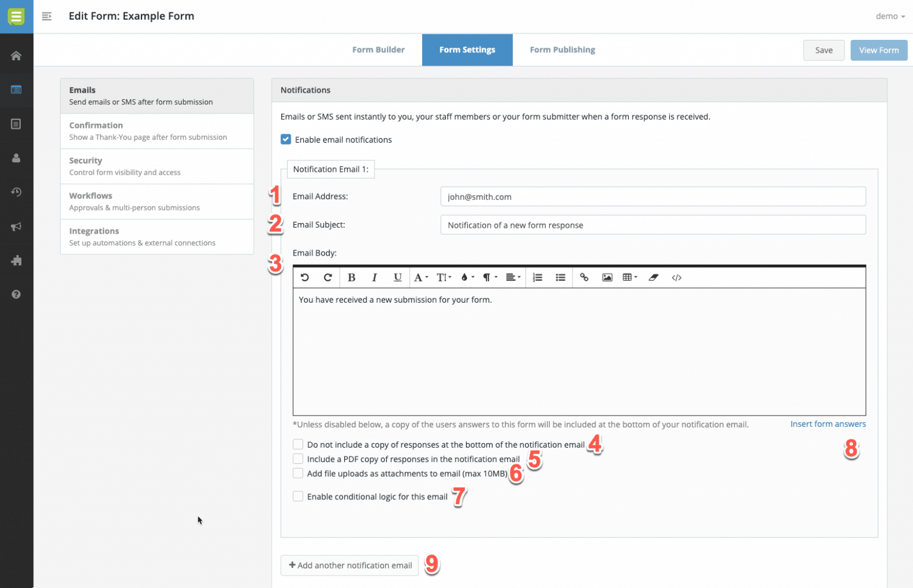Image resolution: width=913 pixels, height=588 pixels.
Task: Clear formatting with the eraser icon
Action: click(x=653, y=277)
